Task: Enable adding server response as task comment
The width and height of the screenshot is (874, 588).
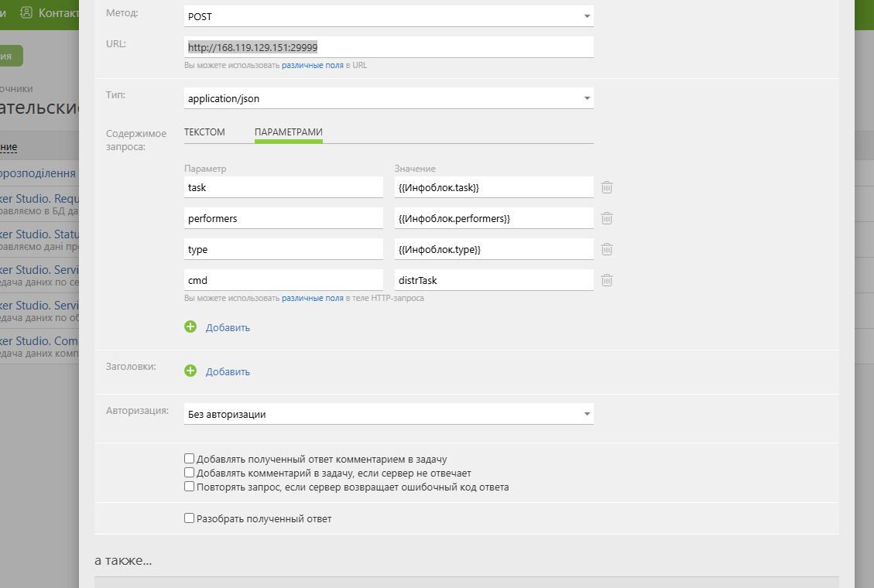Action: click(x=190, y=459)
